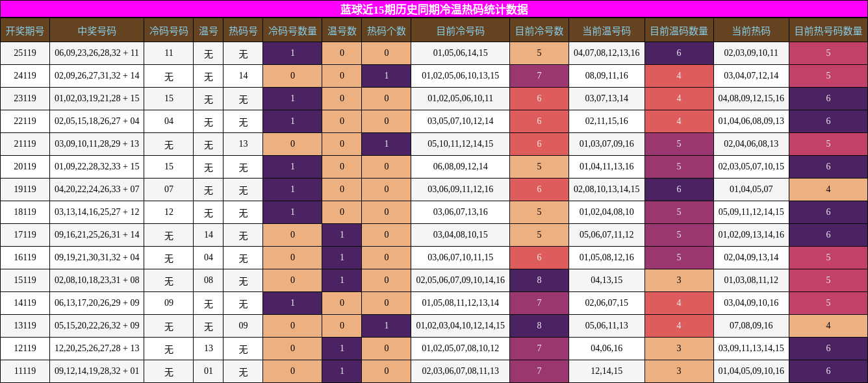The width and height of the screenshot is (868, 383).
Task: Select 目前热号码数量 value 4 in row 19119
Action: 828,190
